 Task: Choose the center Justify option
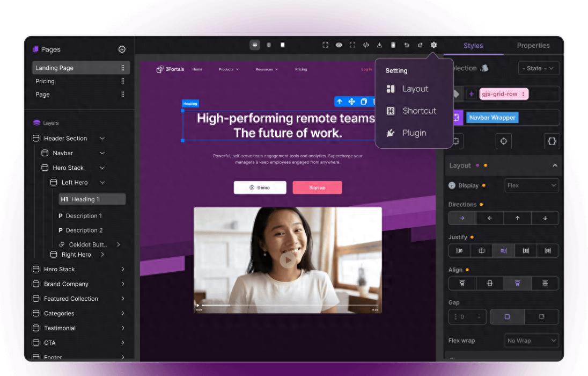tap(481, 250)
